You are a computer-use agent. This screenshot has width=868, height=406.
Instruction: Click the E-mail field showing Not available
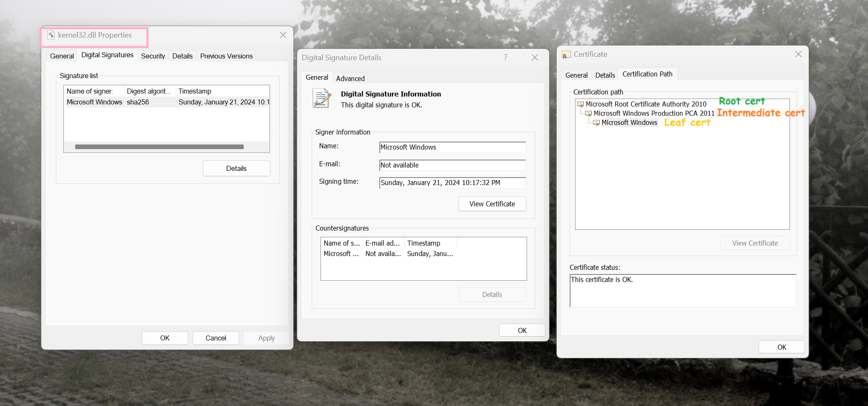[x=452, y=165]
